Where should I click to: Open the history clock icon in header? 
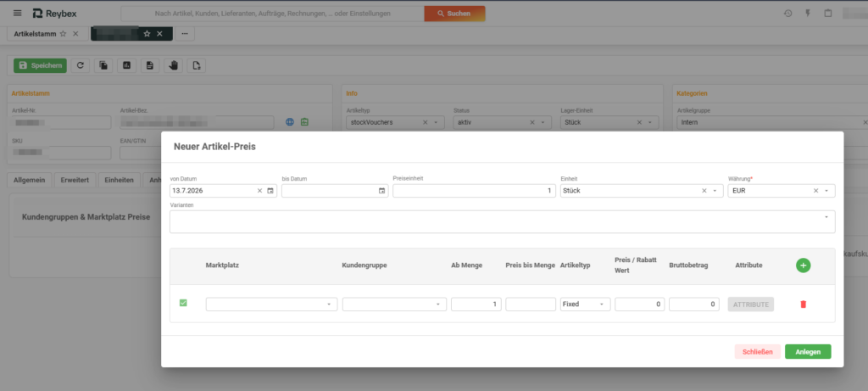[x=787, y=14]
